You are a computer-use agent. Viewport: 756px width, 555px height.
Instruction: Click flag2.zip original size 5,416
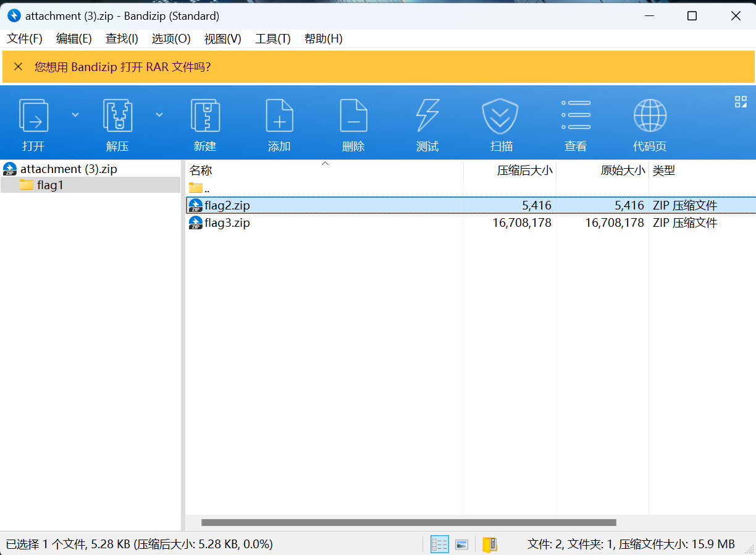(x=630, y=205)
